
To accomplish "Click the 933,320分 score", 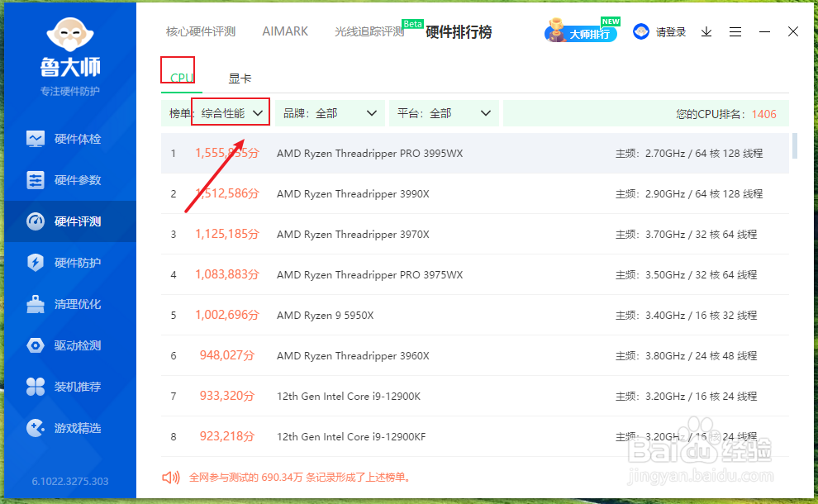I will pyautogui.click(x=227, y=396).
